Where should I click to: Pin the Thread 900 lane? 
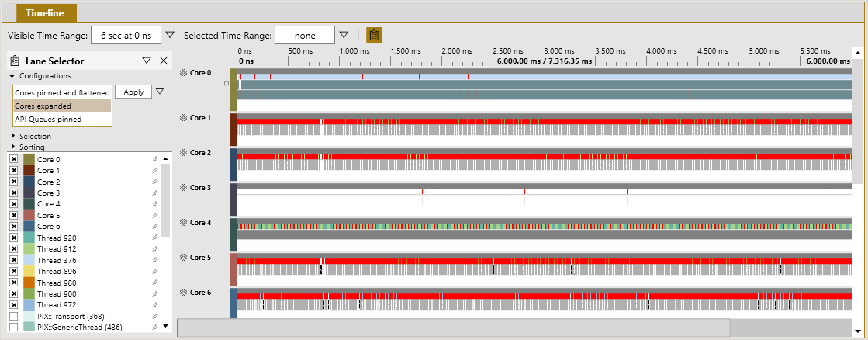click(x=155, y=293)
